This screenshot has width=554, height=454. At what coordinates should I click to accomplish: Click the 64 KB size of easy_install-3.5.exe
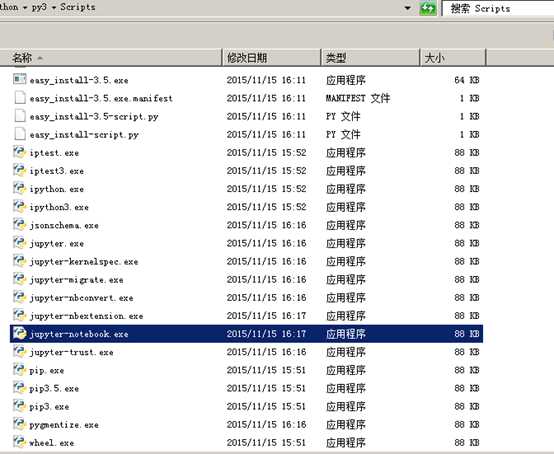click(x=466, y=80)
